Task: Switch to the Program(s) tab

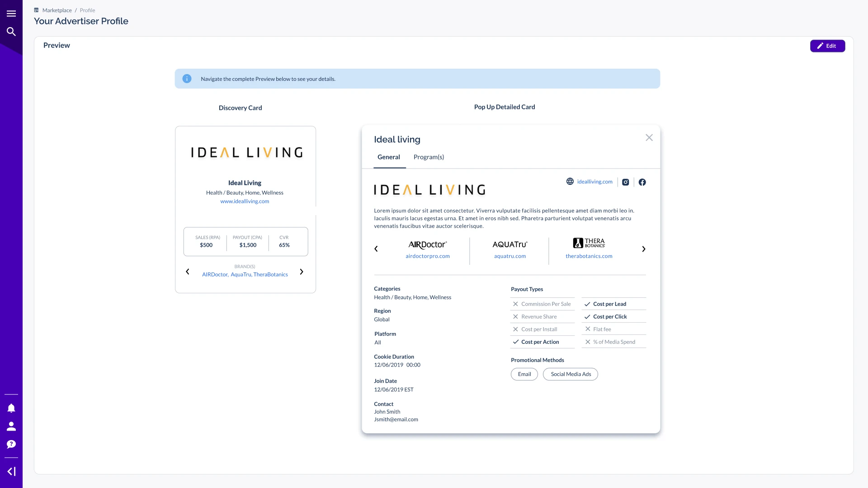Action: coord(429,157)
